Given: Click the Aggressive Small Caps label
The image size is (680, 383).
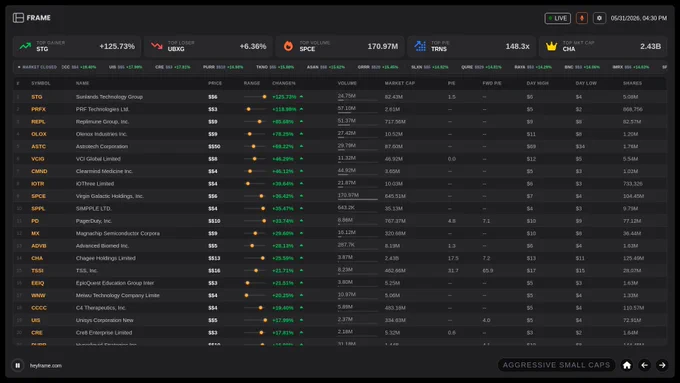Looking at the screenshot, I should (x=556, y=365).
